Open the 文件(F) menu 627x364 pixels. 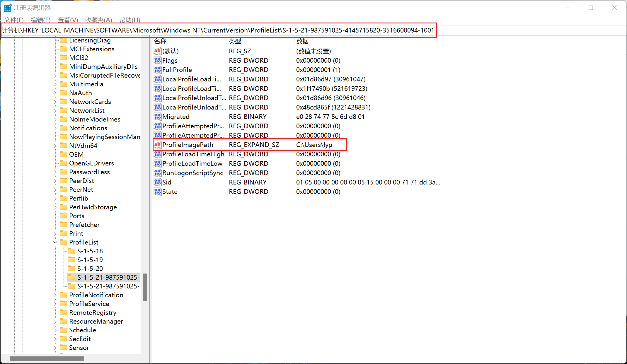tap(14, 20)
